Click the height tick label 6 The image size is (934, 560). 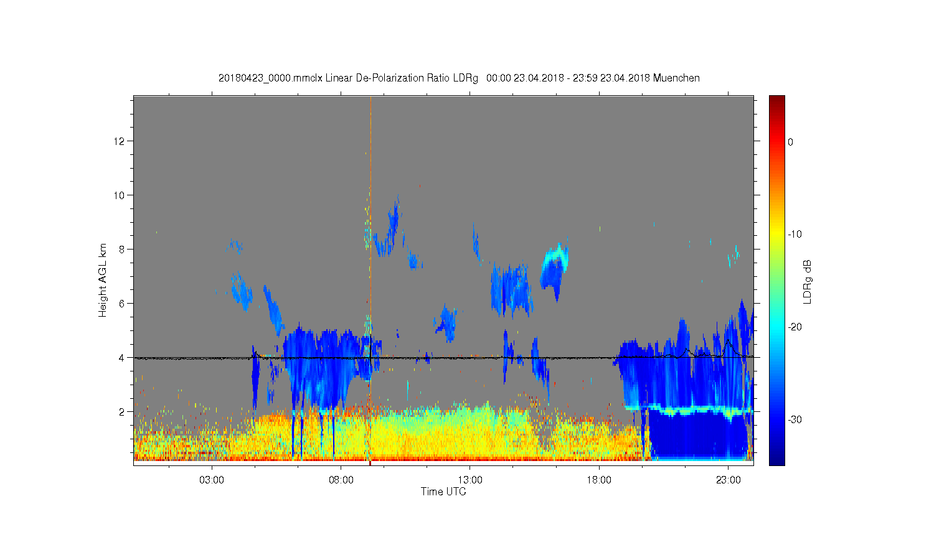coord(121,304)
